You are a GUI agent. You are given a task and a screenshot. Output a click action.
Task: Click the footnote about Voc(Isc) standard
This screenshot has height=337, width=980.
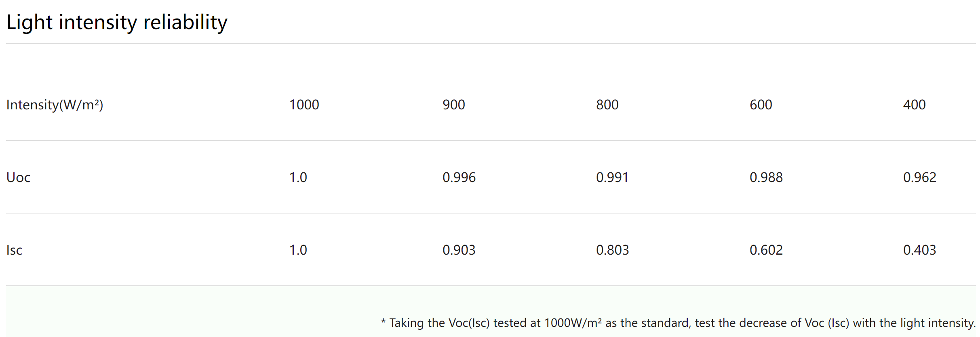pyautogui.click(x=679, y=323)
